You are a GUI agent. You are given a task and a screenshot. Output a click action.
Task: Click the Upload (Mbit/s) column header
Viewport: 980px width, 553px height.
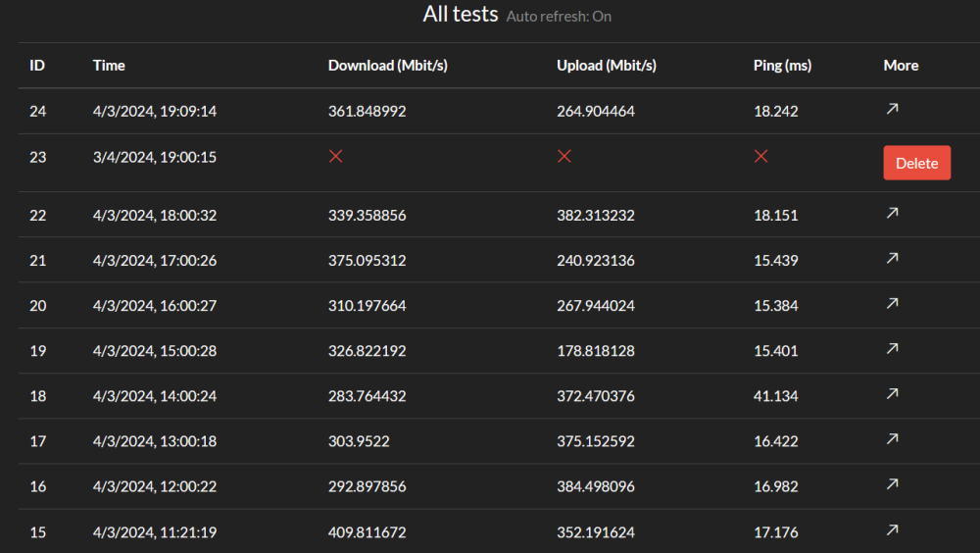coord(607,65)
